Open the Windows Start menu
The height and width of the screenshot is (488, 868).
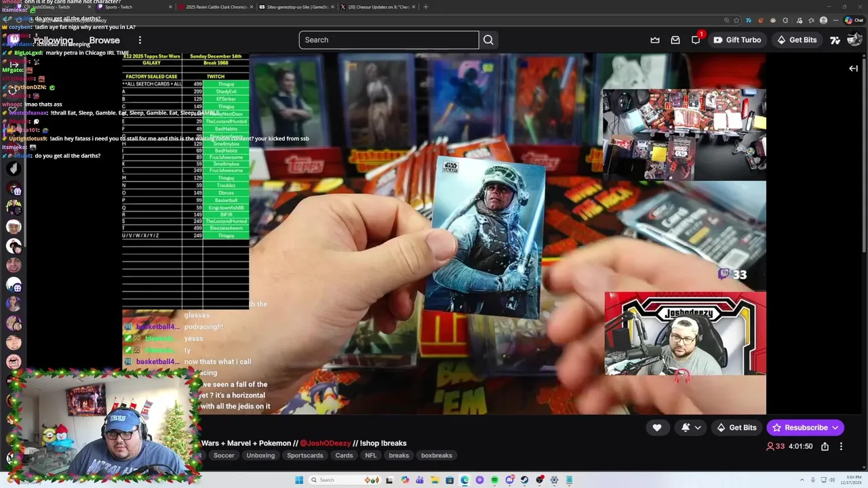coord(299,480)
